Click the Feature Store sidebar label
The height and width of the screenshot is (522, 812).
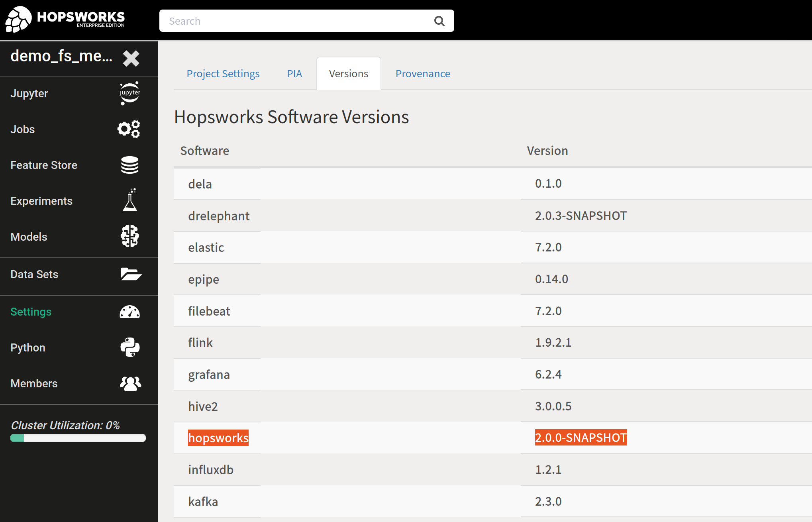click(x=44, y=165)
